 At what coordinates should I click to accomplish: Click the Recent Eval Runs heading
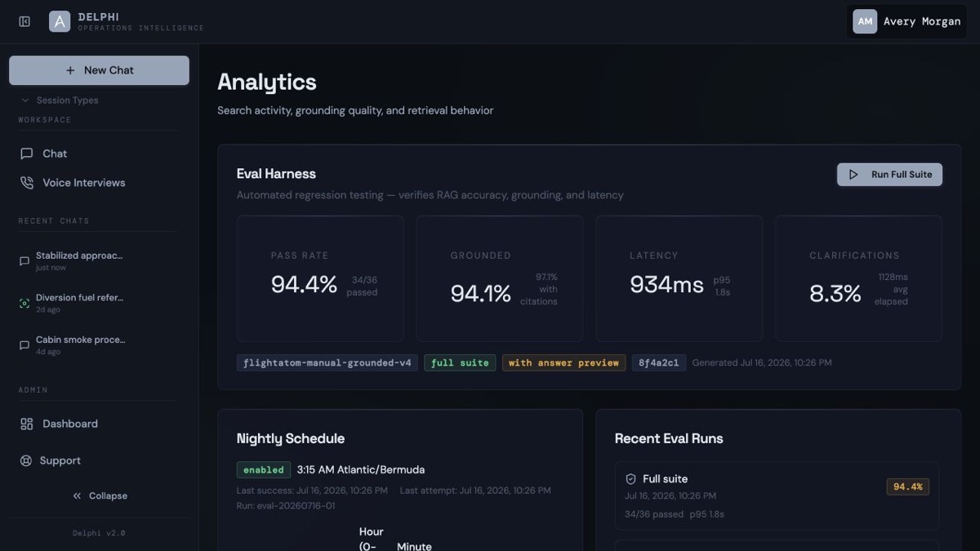[x=669, y=438]
